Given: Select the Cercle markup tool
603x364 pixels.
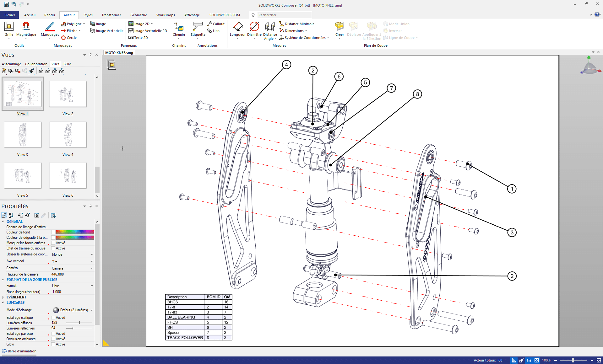Looking at the screenshot, I should (x=69, y=38).
